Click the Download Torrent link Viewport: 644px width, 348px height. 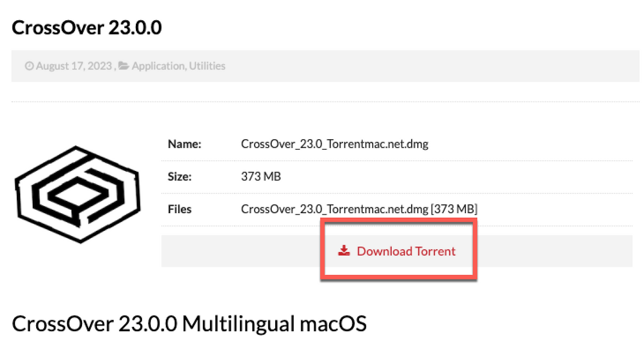tap(396, 251)
